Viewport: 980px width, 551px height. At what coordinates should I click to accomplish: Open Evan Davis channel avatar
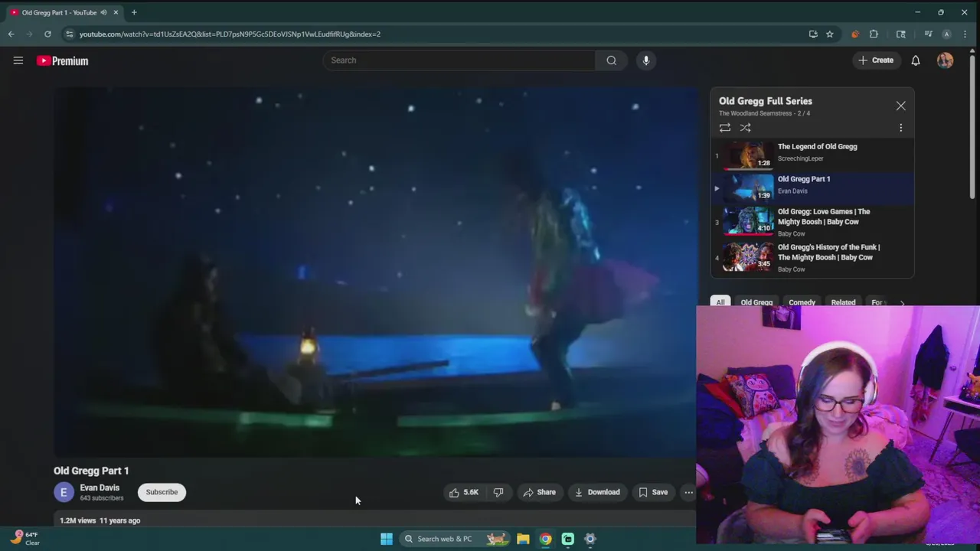[64, 492]
